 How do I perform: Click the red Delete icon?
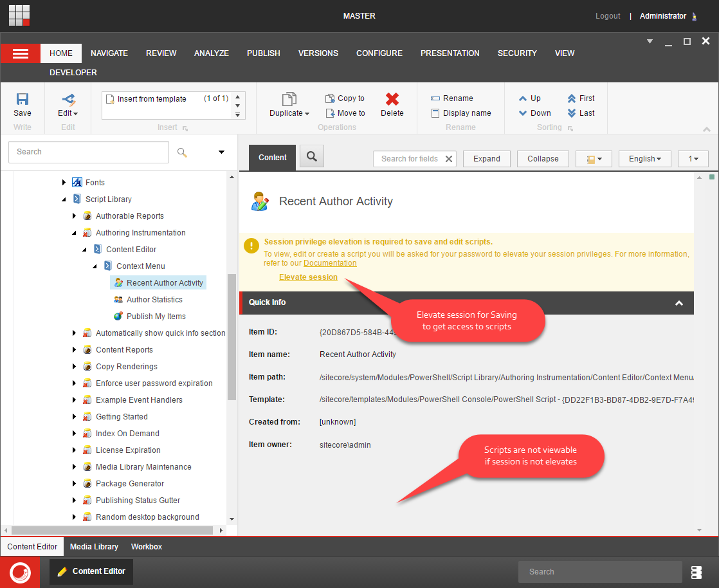coord(392,99)
